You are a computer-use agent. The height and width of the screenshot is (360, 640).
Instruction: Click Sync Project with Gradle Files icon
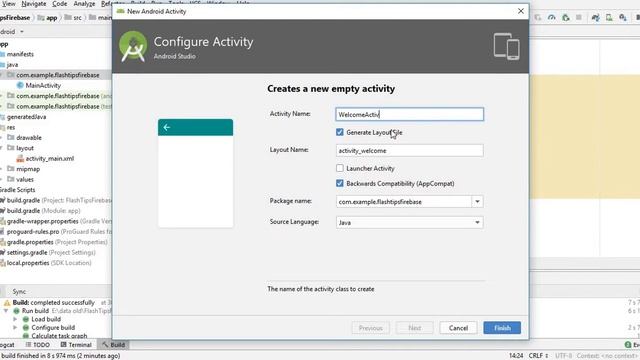596,18
